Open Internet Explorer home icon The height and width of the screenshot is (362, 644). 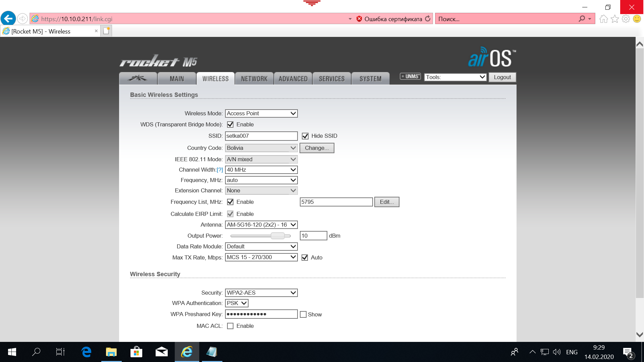click(603, 19)
